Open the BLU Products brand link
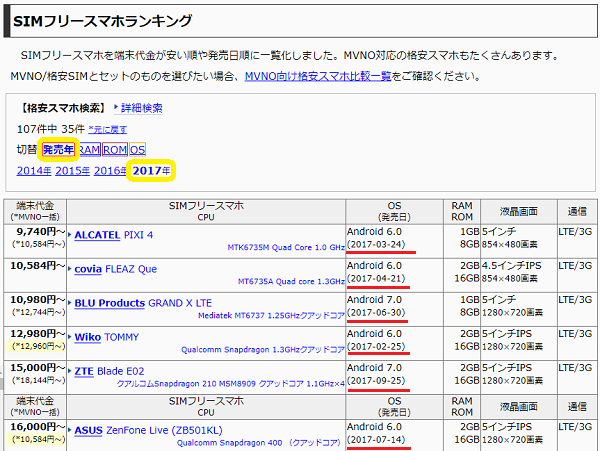The height and width of the screenshot is (451, 600). [109, 303]
